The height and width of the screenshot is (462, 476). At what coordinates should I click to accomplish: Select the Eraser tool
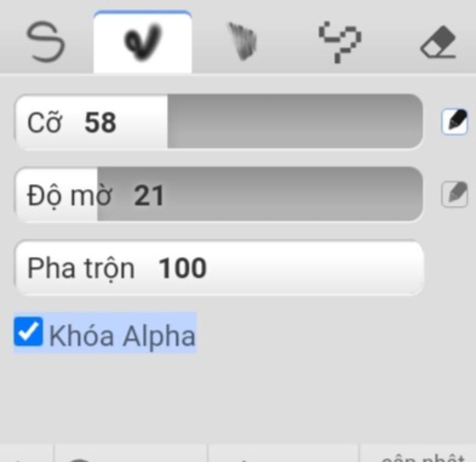point(438,43)
